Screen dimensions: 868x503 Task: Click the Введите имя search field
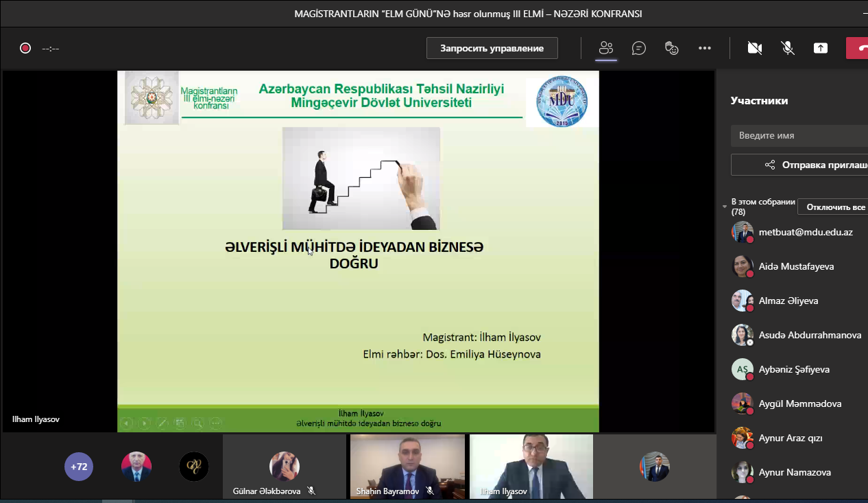click(799, 136)
